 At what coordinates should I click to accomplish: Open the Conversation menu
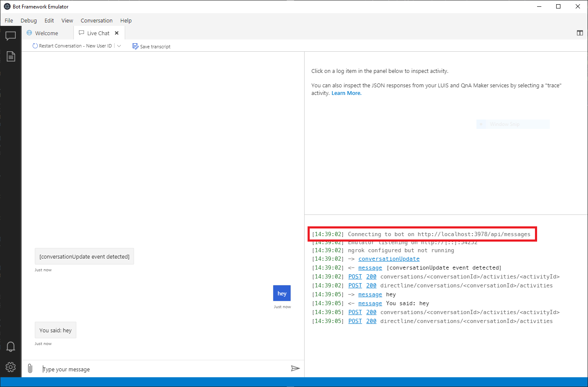point(97,20)
